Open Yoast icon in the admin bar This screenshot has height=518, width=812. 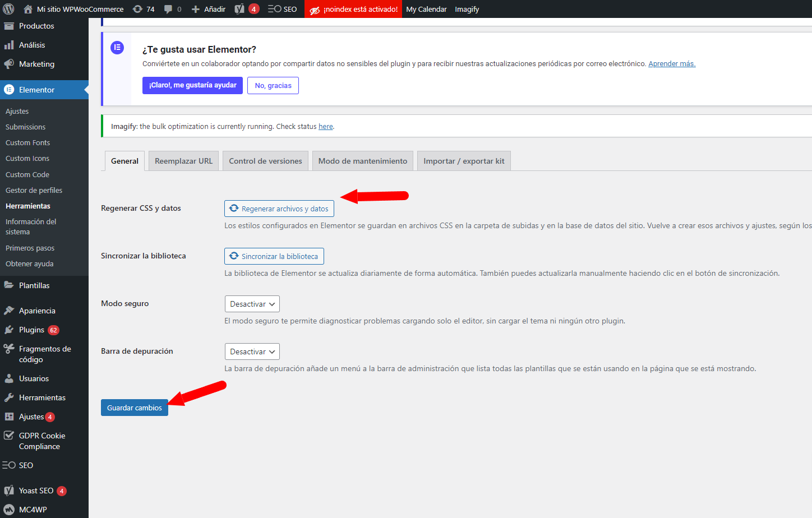239,9
